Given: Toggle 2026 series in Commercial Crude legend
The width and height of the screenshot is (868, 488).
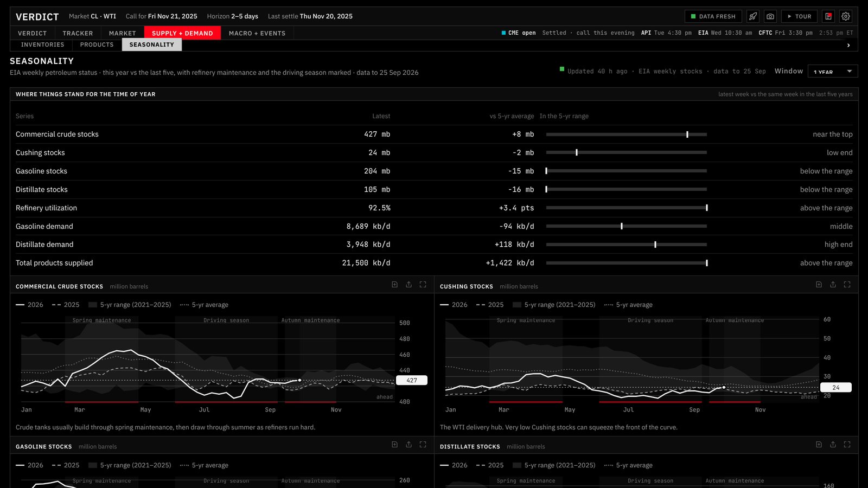Looking at the screenshot, I should click(x=29, y=305).
